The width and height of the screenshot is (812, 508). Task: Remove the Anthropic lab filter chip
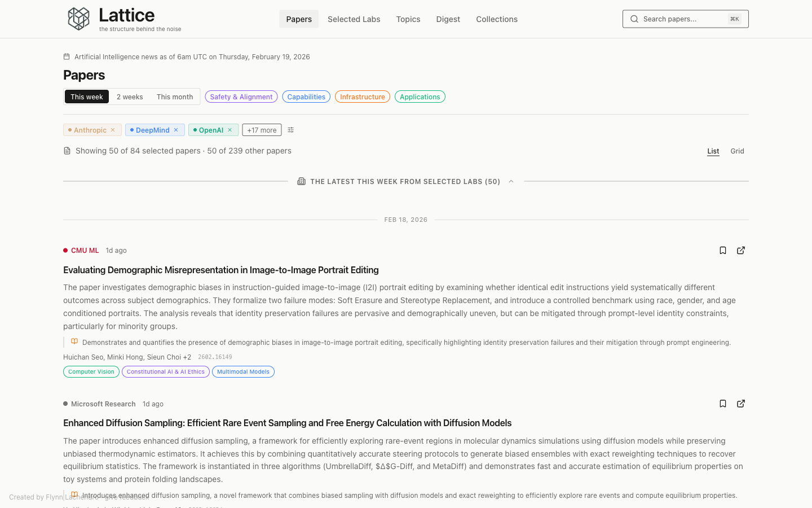[113, 130]
